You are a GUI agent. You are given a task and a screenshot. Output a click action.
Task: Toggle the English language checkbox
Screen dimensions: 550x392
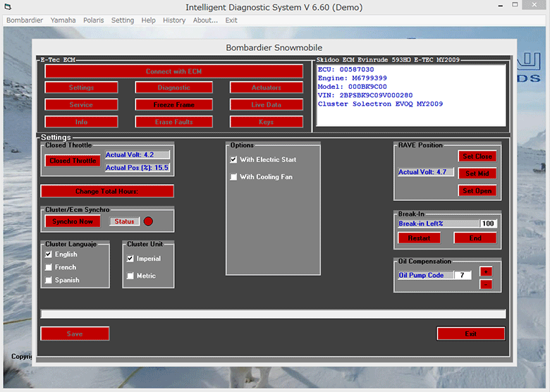49,255
